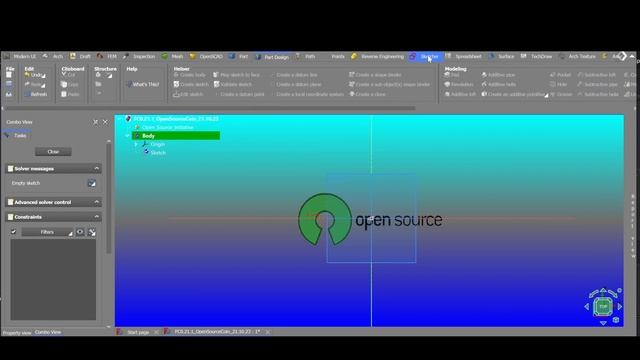The image size is (640, 360).
Task: Click the folder icon in Structure group
Action: pyautogui.click(x=98, y=84)
